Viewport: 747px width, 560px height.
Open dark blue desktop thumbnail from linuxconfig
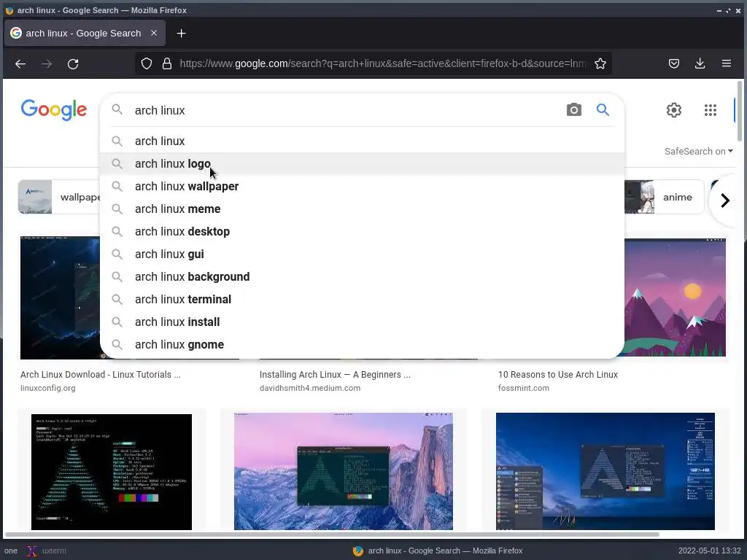click(60, 297)
